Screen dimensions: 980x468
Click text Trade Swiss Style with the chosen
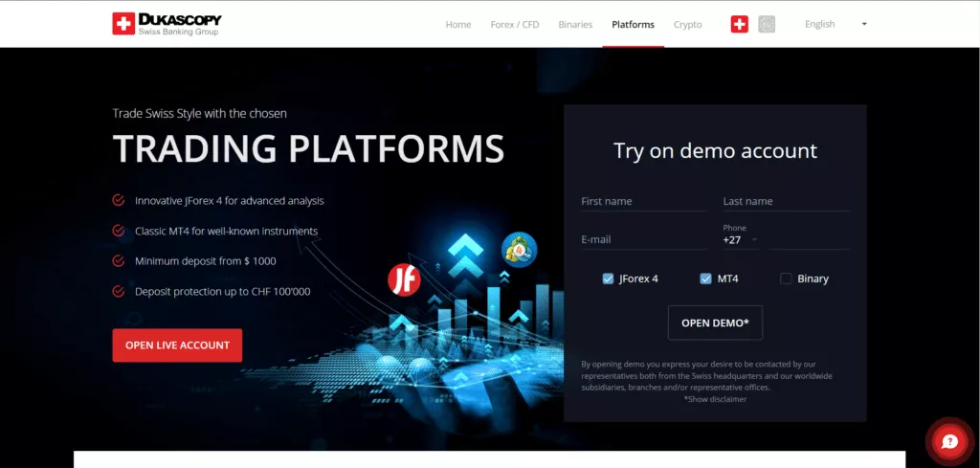click(x=200, y=113)
